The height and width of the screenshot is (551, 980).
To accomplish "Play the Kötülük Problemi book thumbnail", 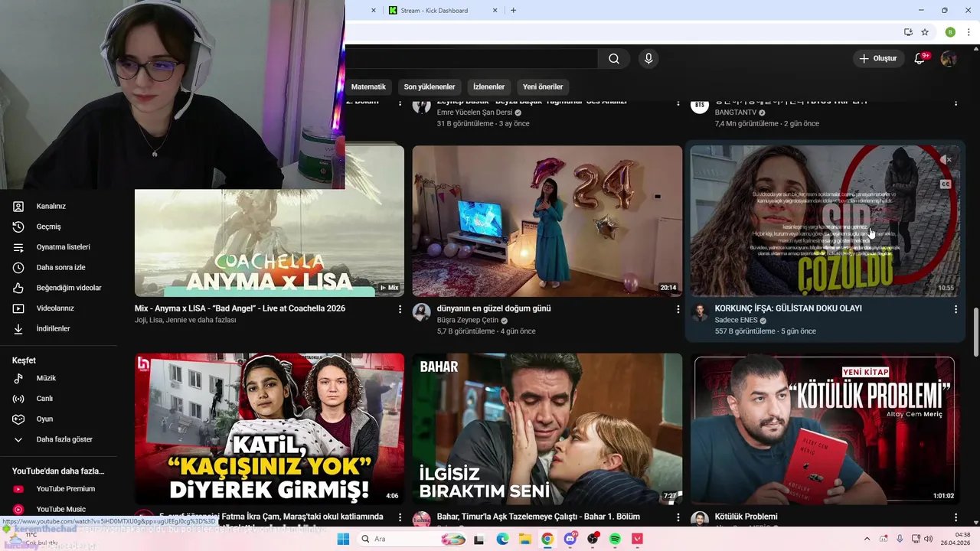I will [x=825, y=429].
